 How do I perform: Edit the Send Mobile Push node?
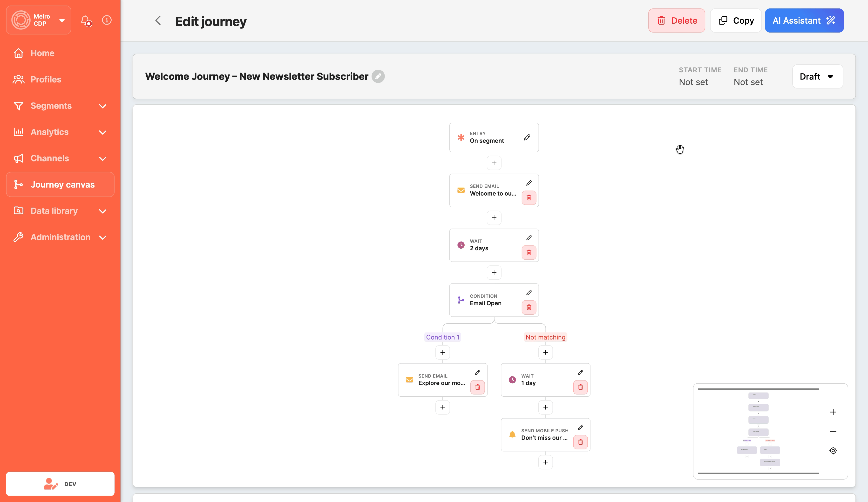coord(580,427)
